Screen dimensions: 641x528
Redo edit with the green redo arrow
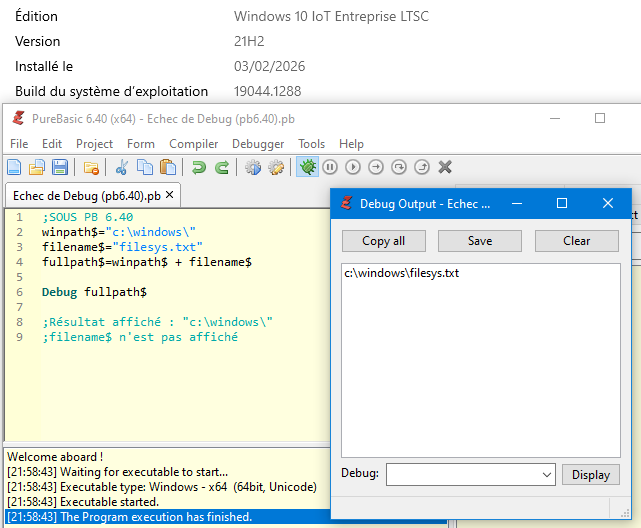[x=222, y=168]
